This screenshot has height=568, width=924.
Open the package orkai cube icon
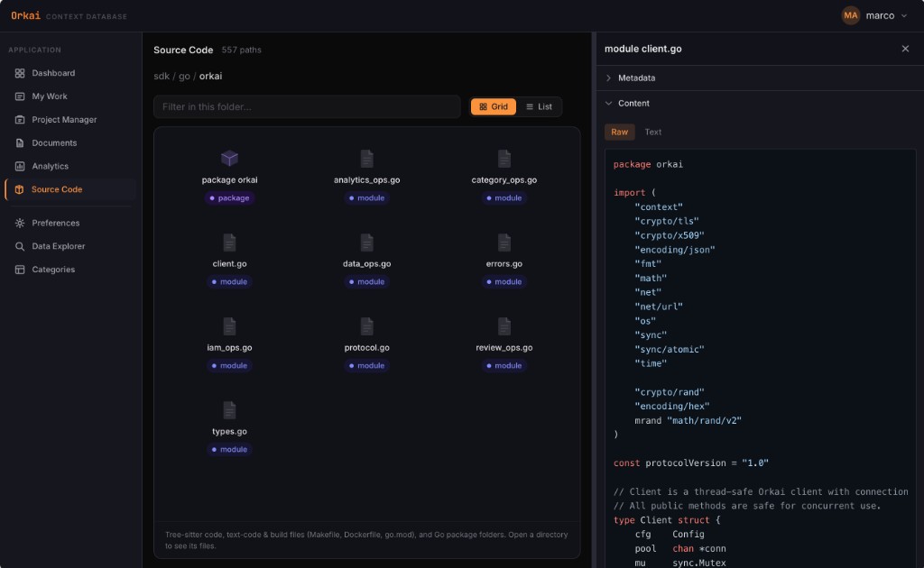pyautogui.click(x=229, y=158)
